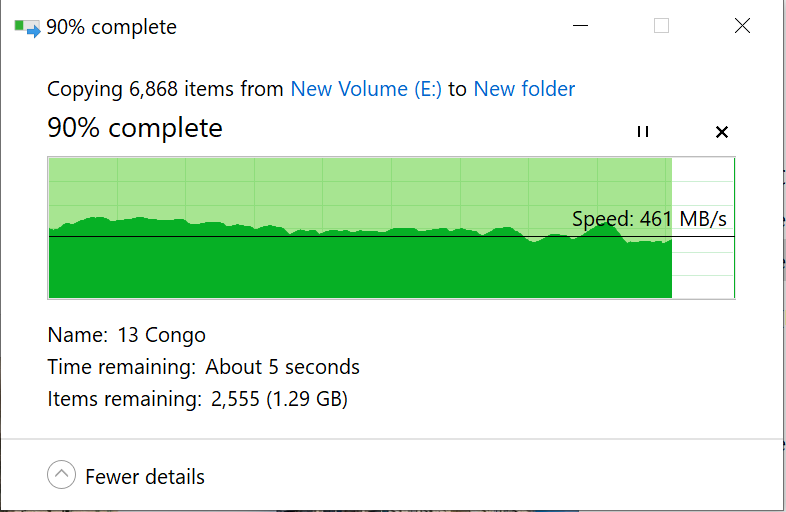Click the items remaining '2,555 (1.29 GB)' text
The image size is (786, 512).
[x=279, y=400]
